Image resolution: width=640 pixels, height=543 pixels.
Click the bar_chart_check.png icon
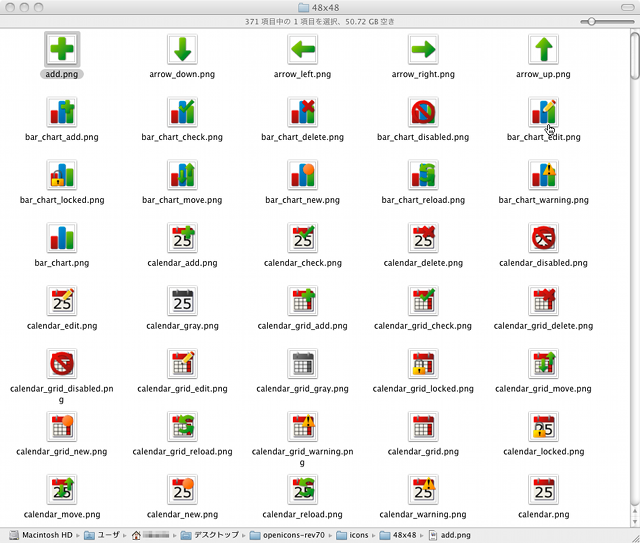pos(182,112)
